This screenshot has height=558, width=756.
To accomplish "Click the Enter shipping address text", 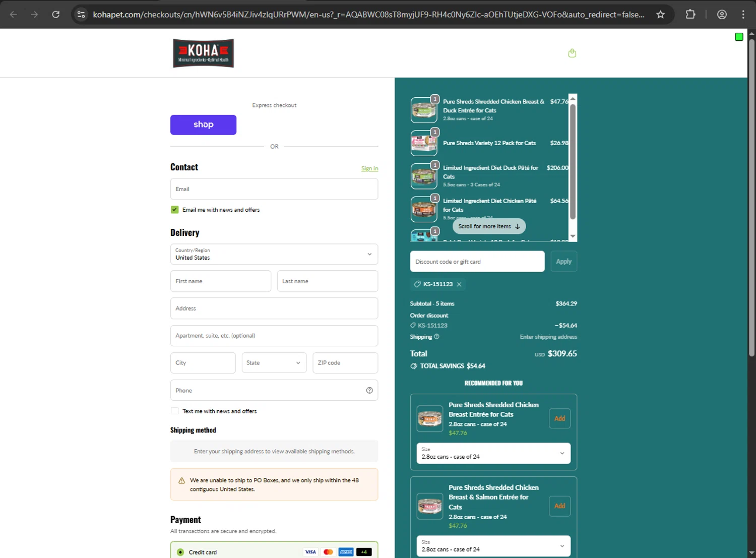I will pyautogui.click(x=548, y=337).
